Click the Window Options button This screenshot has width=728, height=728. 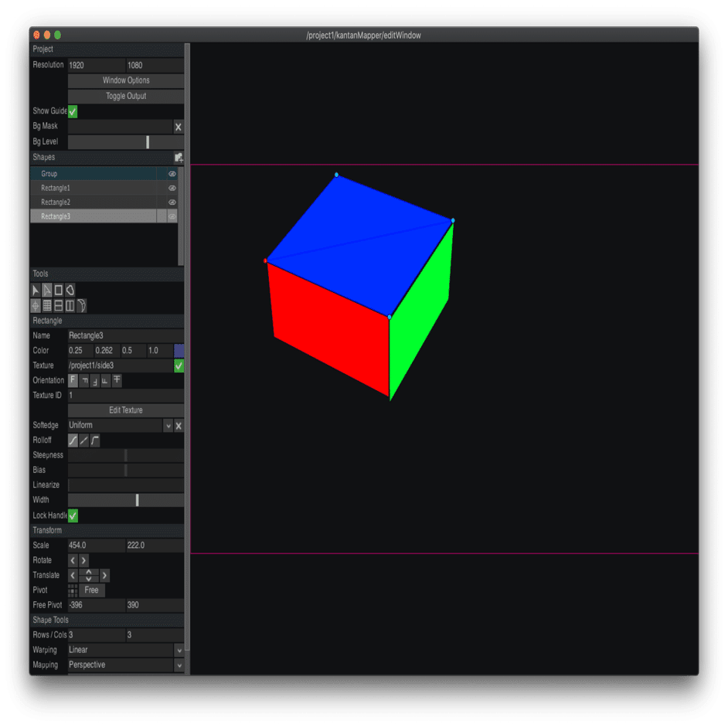click(126, 80)
